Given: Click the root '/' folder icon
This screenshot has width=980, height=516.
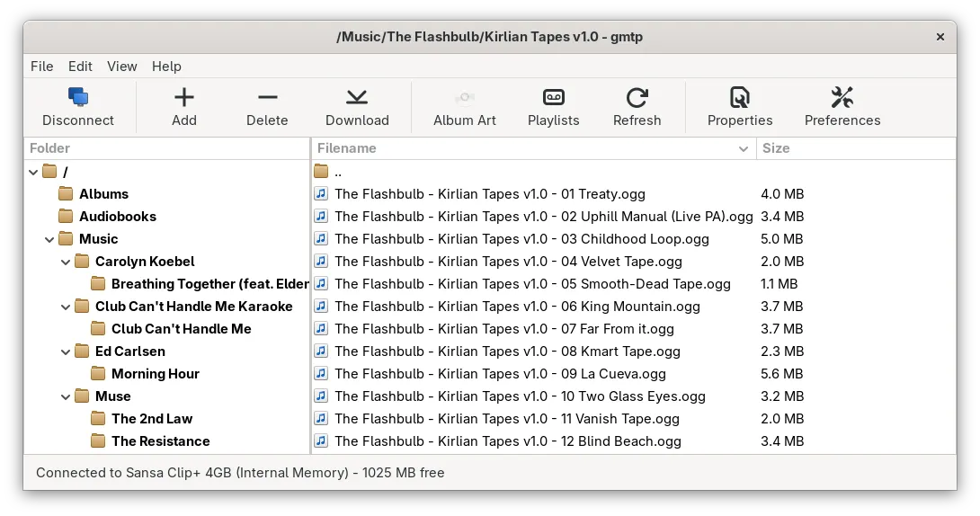Looking at the screenshot, I should click(49, 171).
